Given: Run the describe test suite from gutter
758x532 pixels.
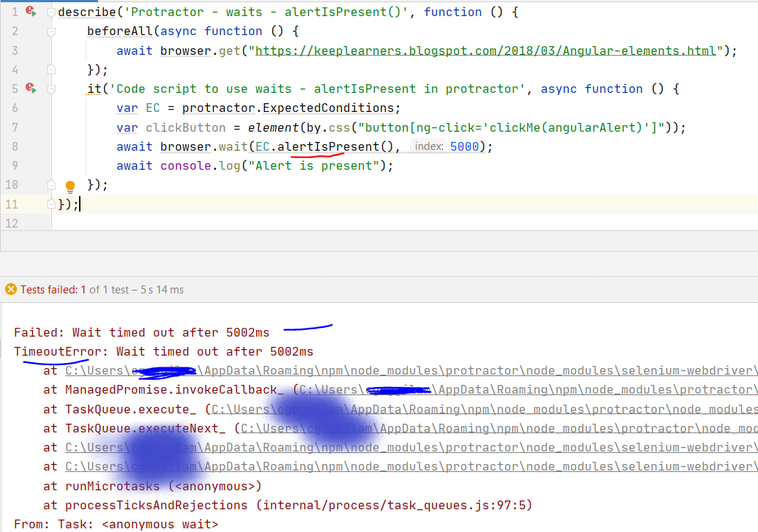Looking at the screenshot, I should click(x=31, y=10).
